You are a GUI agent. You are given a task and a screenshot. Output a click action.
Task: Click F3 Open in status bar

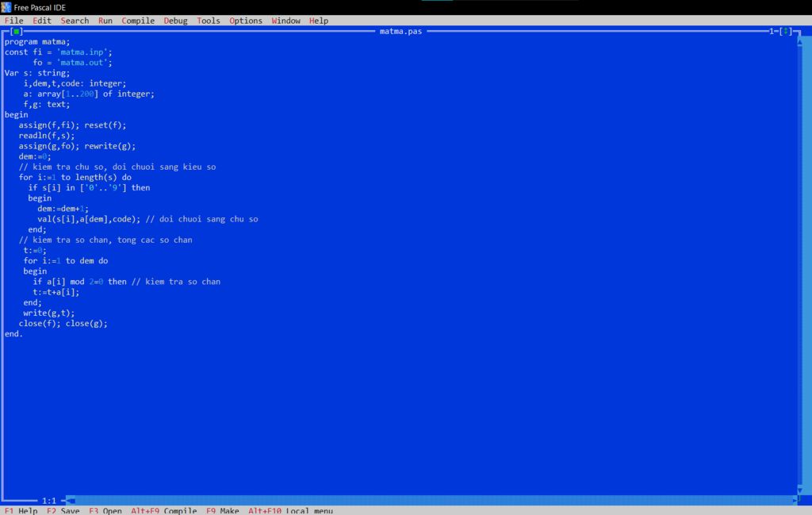tap(105, 511)
